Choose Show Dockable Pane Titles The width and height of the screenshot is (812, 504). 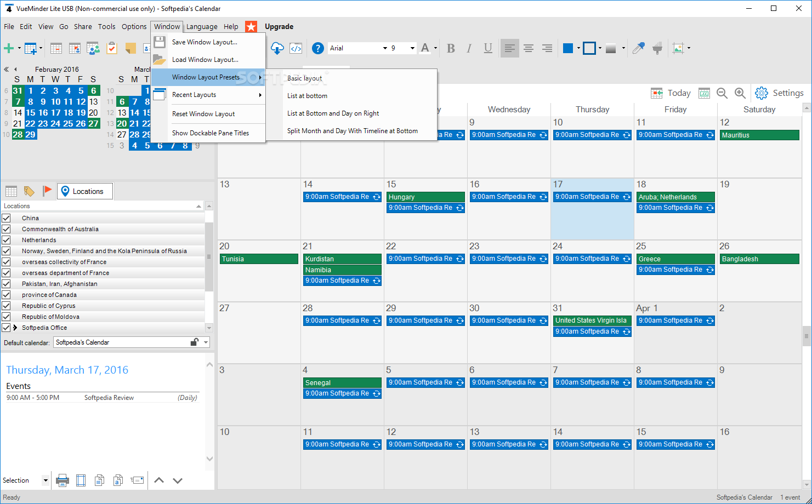(208, 133)
